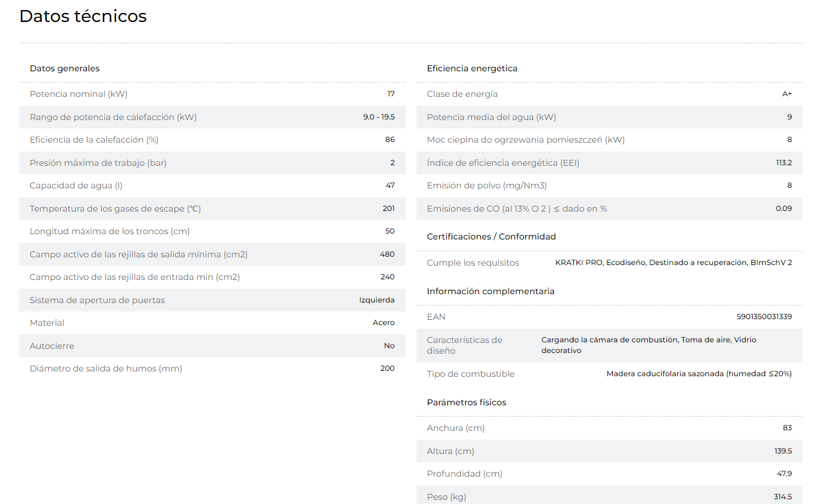Click 'Diámetro de salida de humos (mm)'
This screenshot has width=821, height=504.
pyautogui.click(x=106, y=368)
